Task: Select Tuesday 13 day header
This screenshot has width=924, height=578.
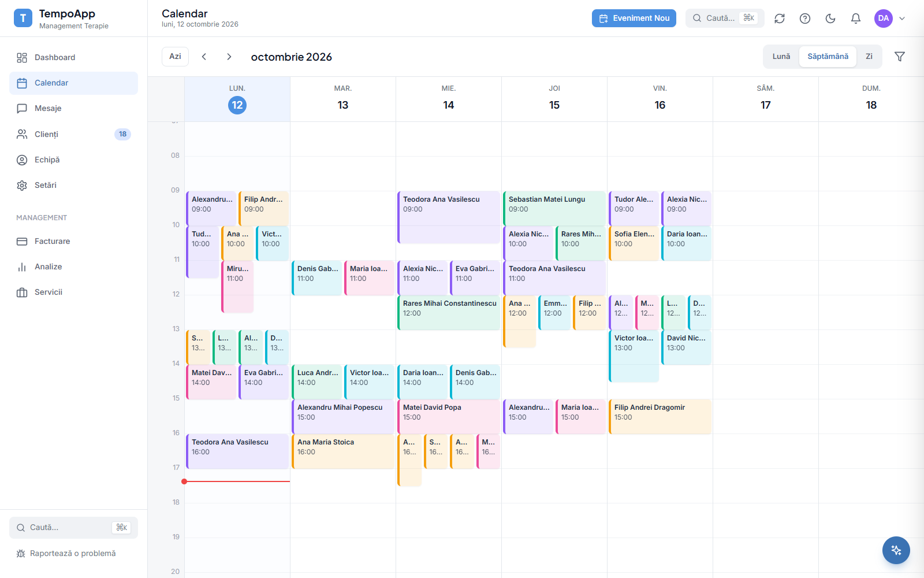Action: coord(343,99)
